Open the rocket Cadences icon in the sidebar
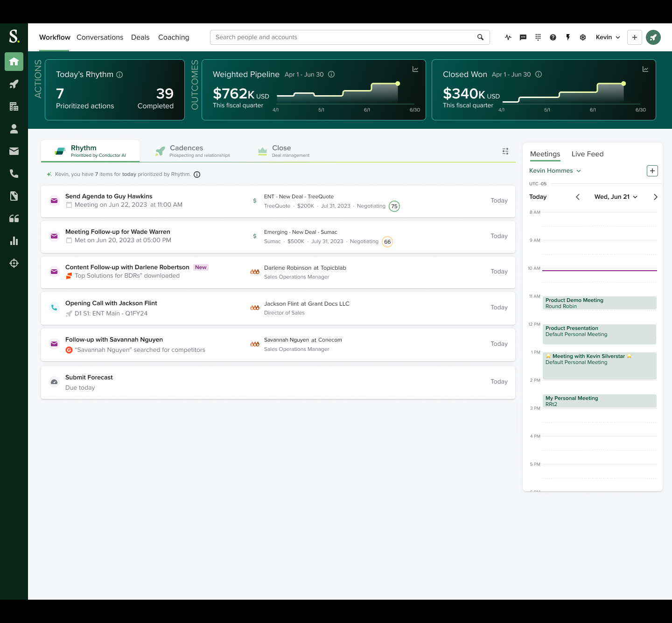672x623 pixels. [14, 84]
